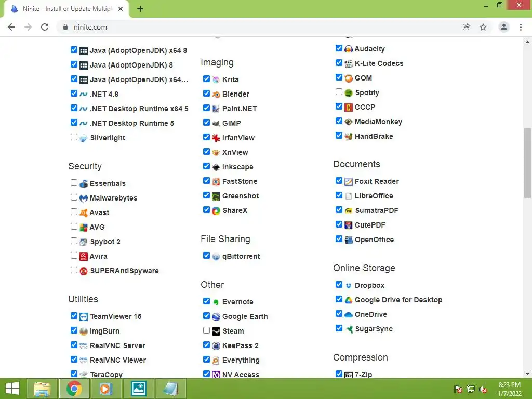
Task: Click the Google Earth icon
Action: click(x=216, y=316)
